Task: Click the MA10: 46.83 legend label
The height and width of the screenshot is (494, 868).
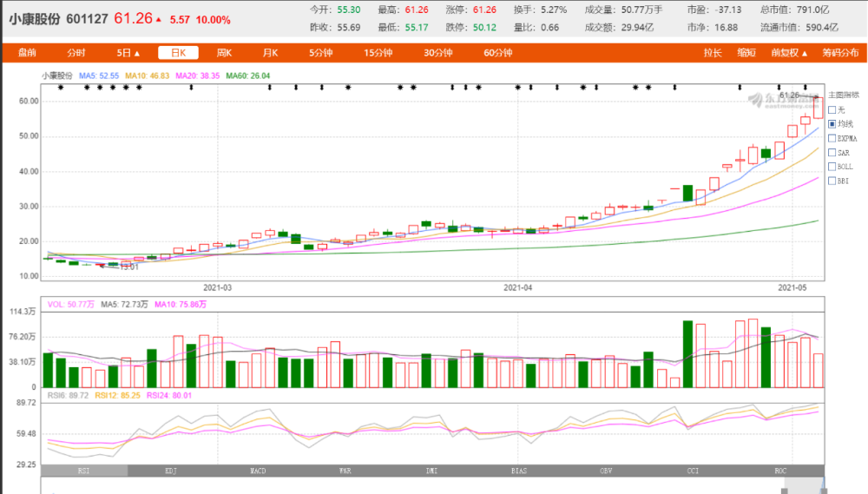Action: click(x=147, y=76)
